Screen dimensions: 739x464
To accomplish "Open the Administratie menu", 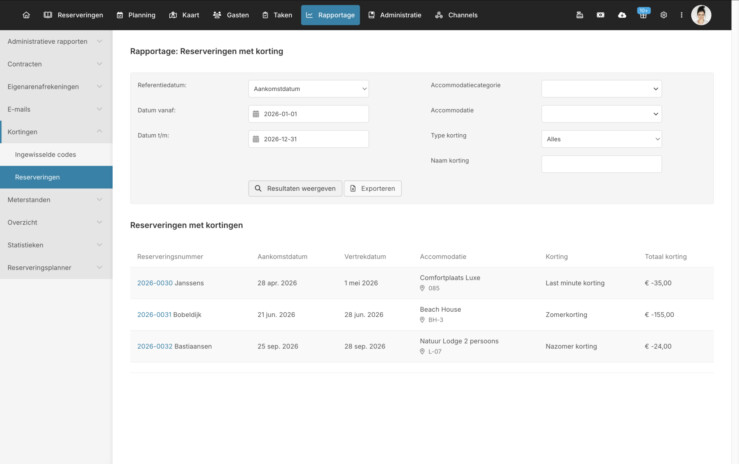I will tap(395, 15).
